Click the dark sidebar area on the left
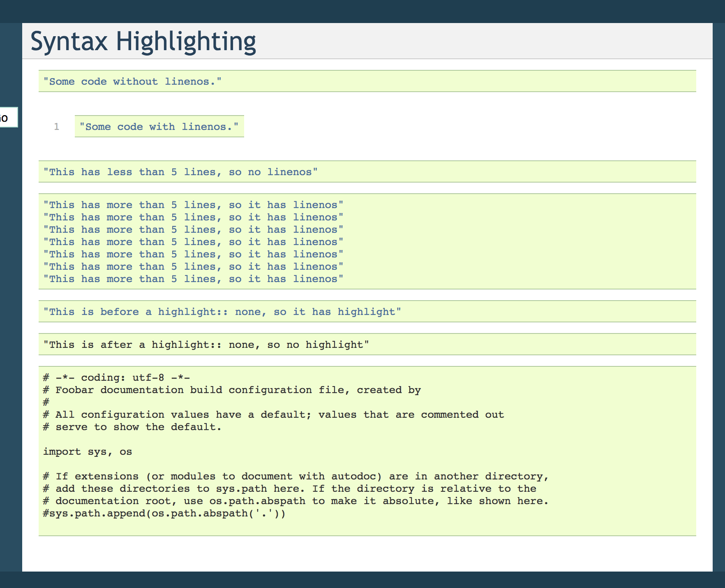 pos(10,288)
